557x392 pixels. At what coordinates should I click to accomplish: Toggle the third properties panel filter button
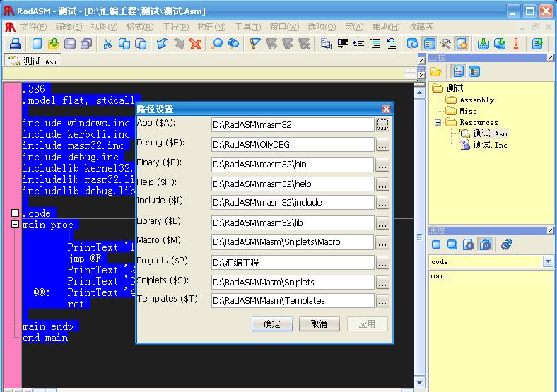[x=469, y=244]
